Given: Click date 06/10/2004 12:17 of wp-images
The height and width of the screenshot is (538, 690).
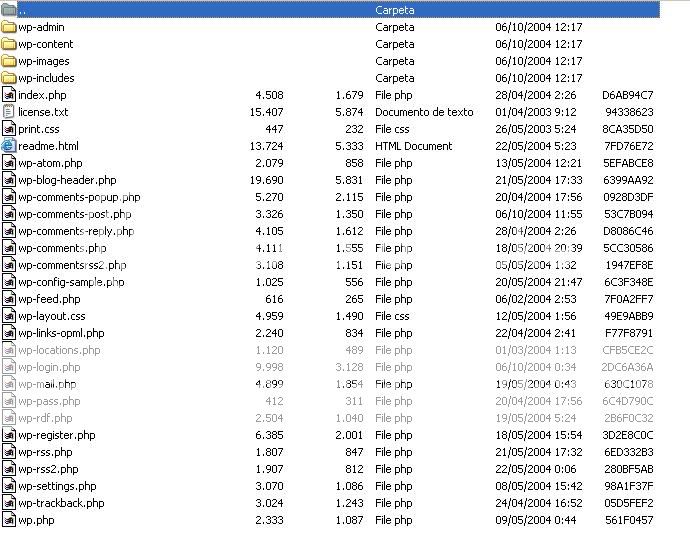Looking at the screenshot, I should (x=539, y=61).
